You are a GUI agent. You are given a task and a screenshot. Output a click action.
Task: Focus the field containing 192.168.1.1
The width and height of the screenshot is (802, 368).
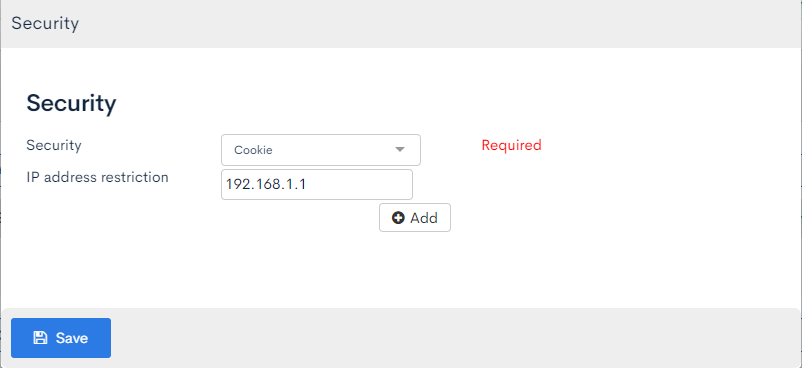click(317, 184)
